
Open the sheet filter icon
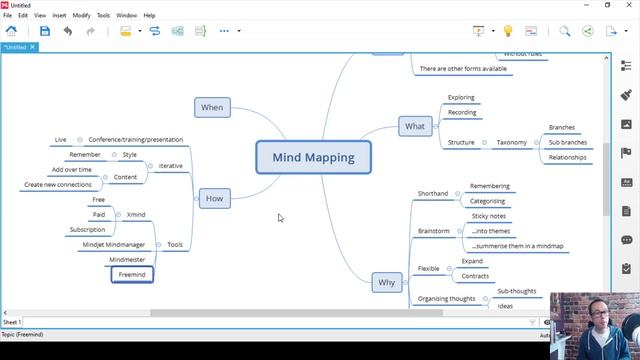point(532,322)
